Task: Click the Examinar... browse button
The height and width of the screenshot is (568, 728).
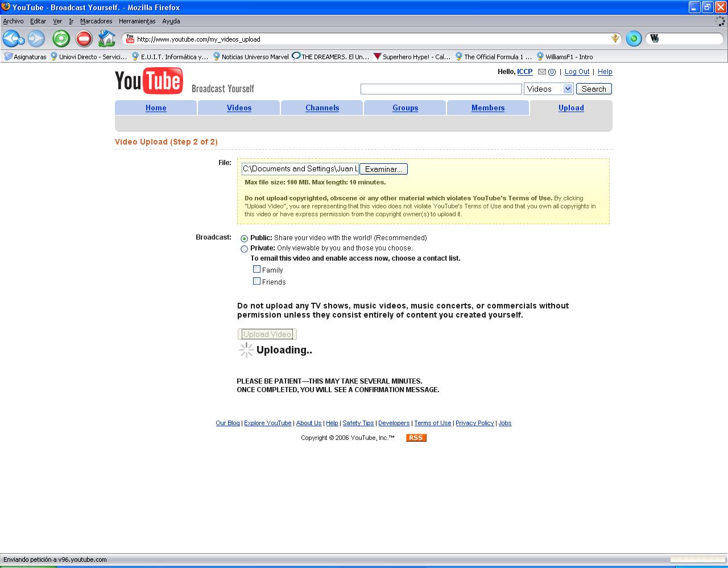Action: point(383,169)
